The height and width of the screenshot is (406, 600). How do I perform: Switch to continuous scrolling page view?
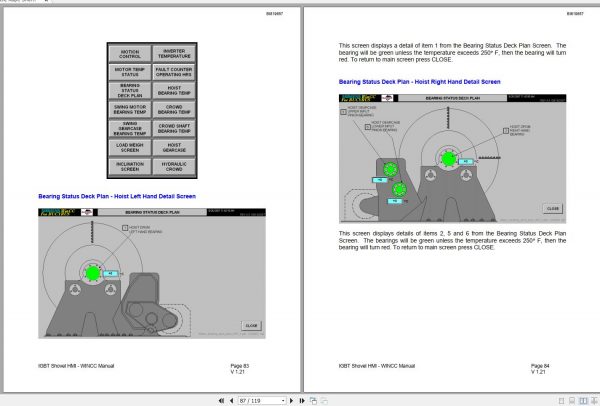coord(572,401)
